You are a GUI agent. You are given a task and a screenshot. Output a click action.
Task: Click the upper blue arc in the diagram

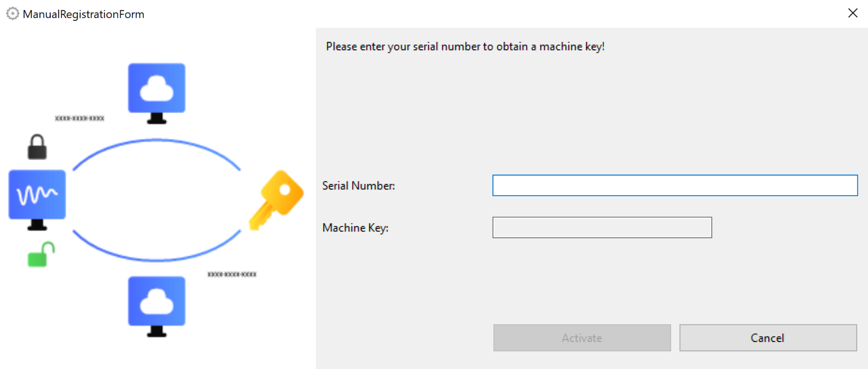click(157, 141)
